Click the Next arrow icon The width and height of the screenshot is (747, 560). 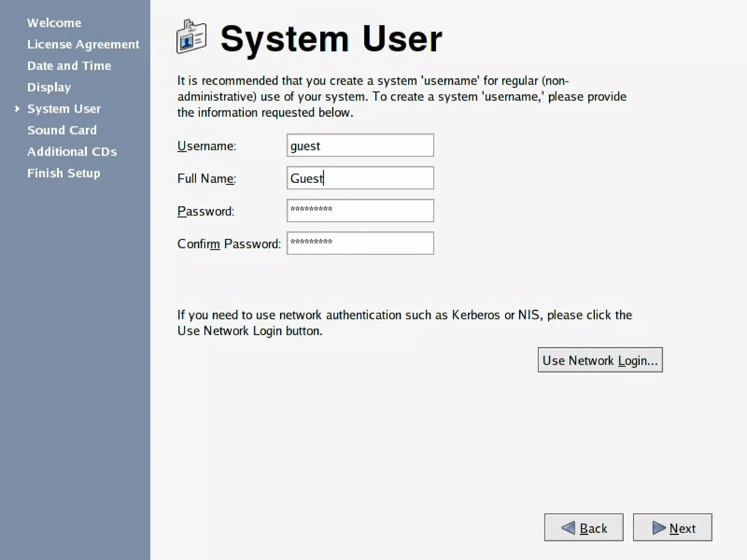click(x=659, y=528)
